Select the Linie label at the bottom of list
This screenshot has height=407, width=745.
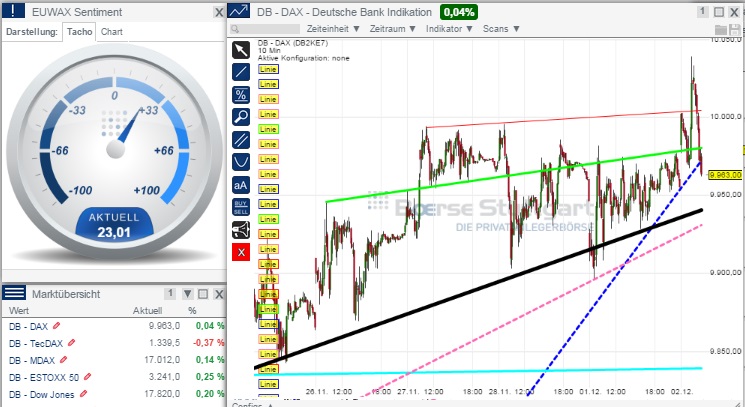pos(268,384)
